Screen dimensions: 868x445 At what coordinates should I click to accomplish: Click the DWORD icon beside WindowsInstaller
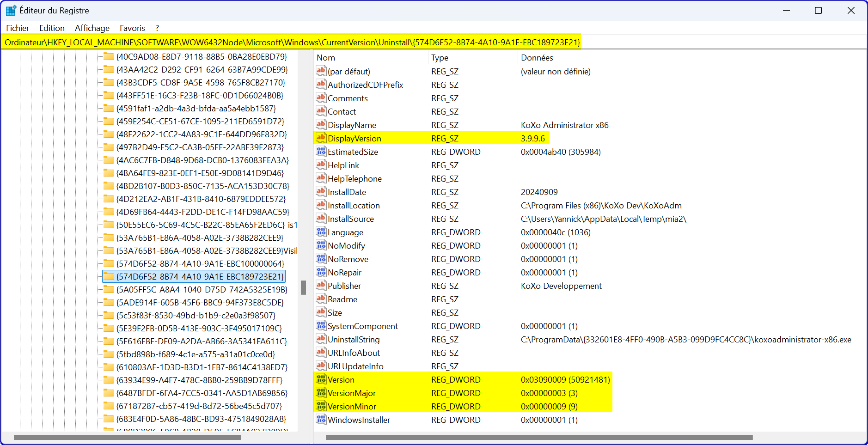pos(321,419)
